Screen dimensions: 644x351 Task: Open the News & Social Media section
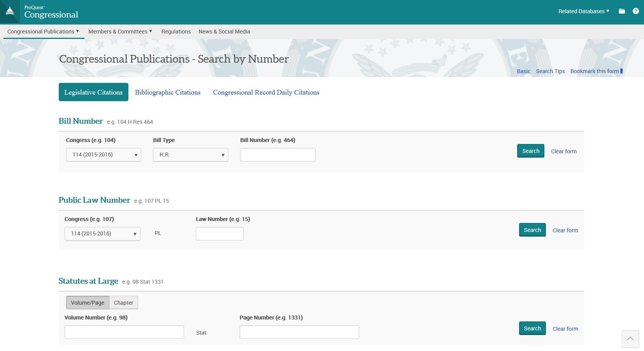point(224,32)
